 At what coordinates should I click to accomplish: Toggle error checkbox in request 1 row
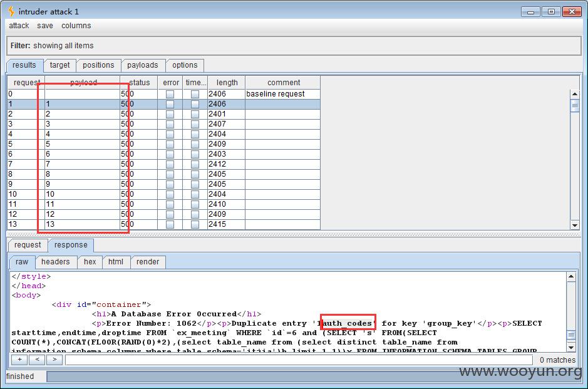170,104
